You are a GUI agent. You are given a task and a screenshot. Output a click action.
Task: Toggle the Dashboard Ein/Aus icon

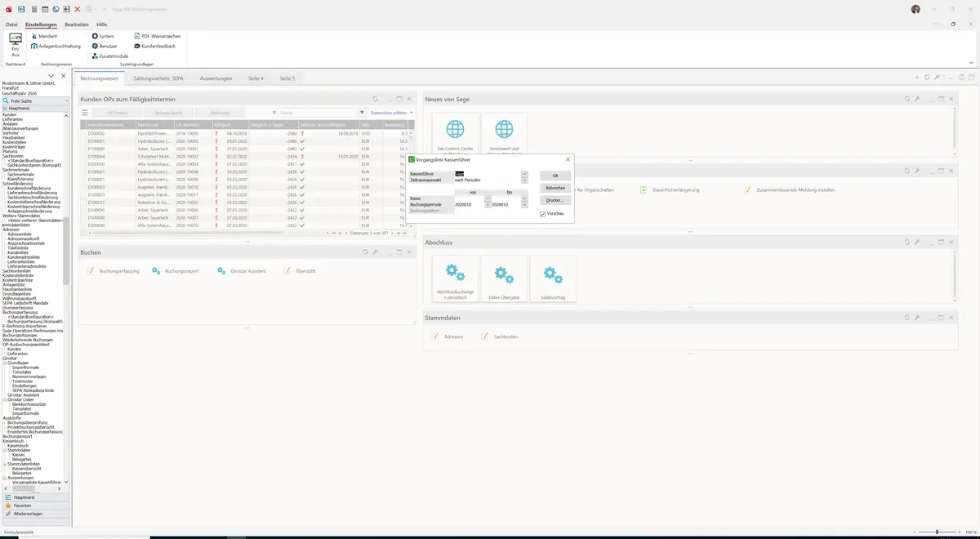[x=16, y=44]
